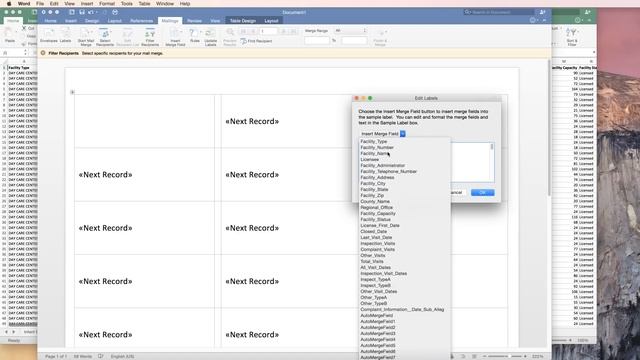Open Start Mail Merge in ribbon

86,37
